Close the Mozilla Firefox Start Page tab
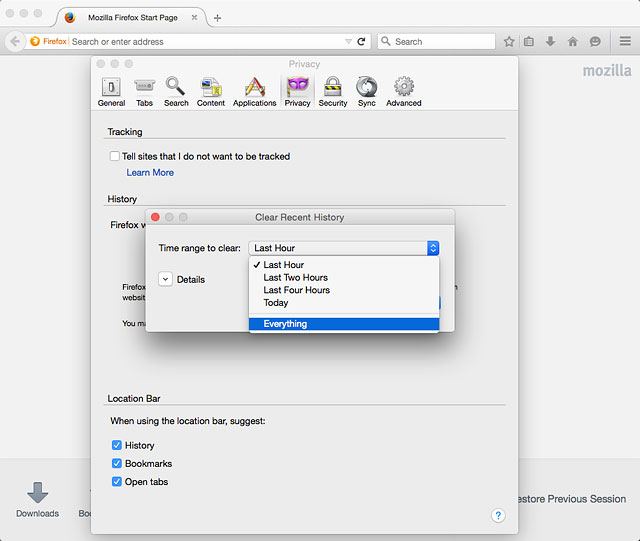 [194, 18]
